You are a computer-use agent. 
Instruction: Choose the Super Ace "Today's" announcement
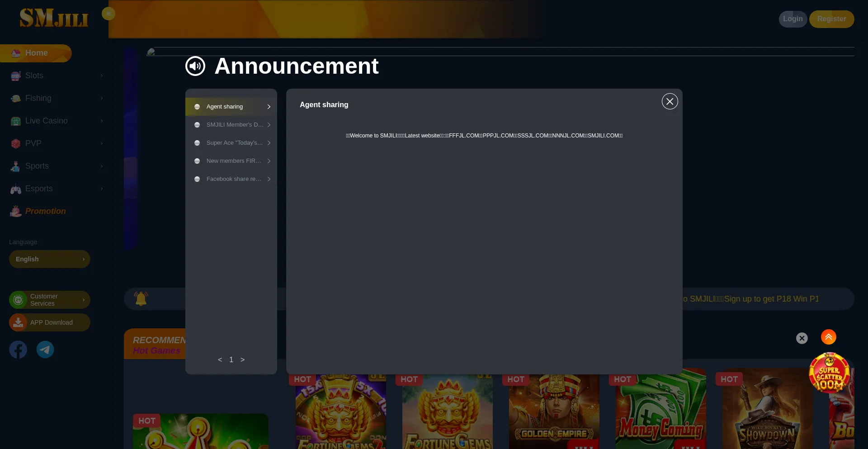click(231, 143)
